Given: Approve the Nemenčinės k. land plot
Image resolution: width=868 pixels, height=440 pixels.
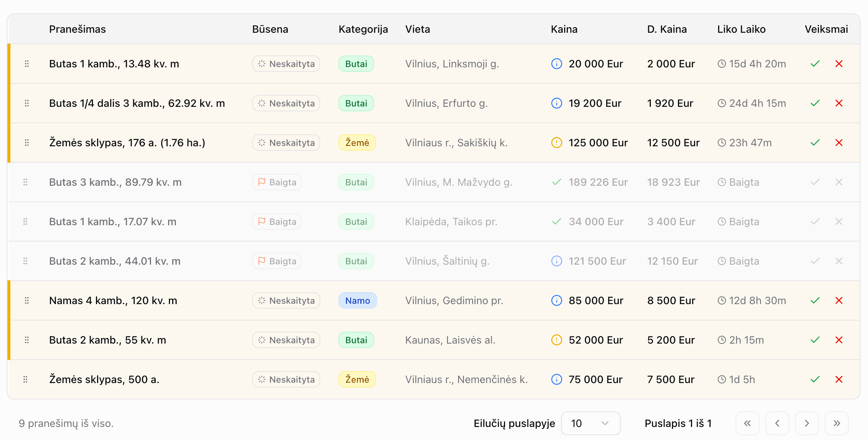Looking at the screenshot, I should pos(815,379).
